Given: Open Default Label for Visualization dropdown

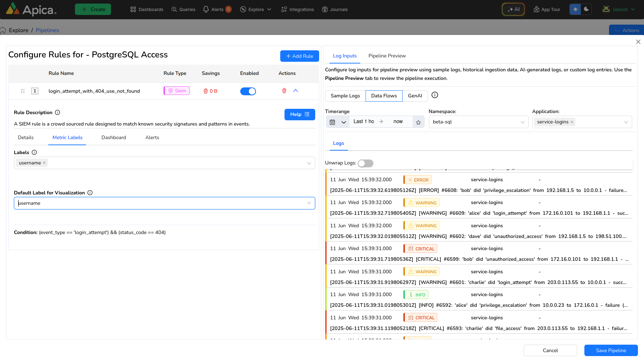Looking at the screenshot, I should tap(164, 203).
